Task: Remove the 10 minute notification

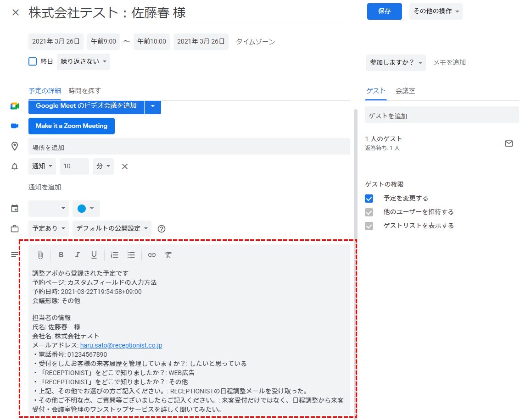Action: 124,166
